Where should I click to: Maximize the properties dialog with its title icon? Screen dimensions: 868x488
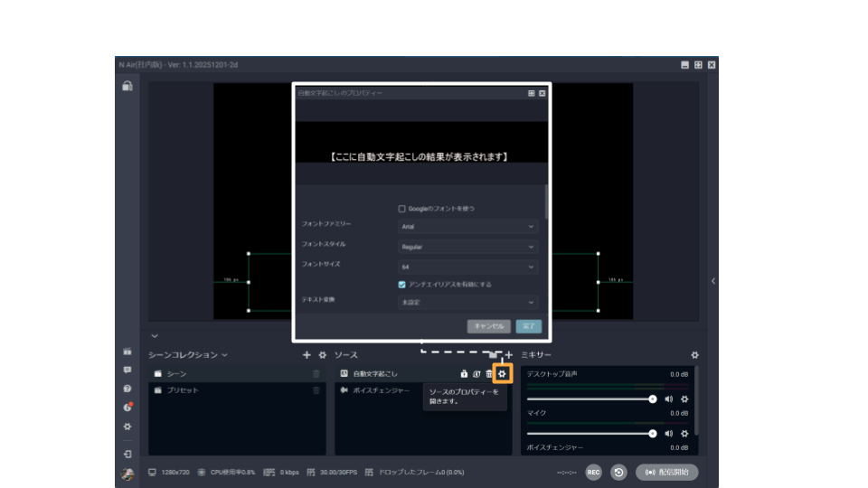532,93
